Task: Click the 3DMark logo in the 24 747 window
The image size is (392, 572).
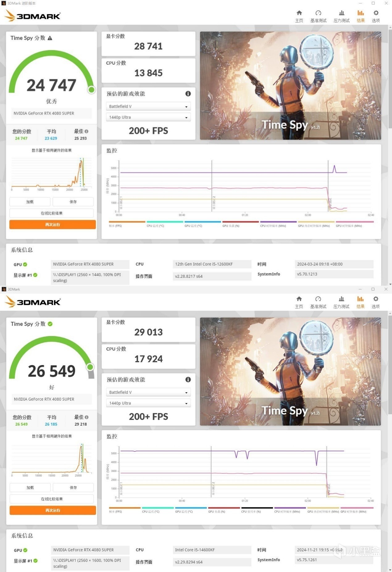Action: coord(33,16)
